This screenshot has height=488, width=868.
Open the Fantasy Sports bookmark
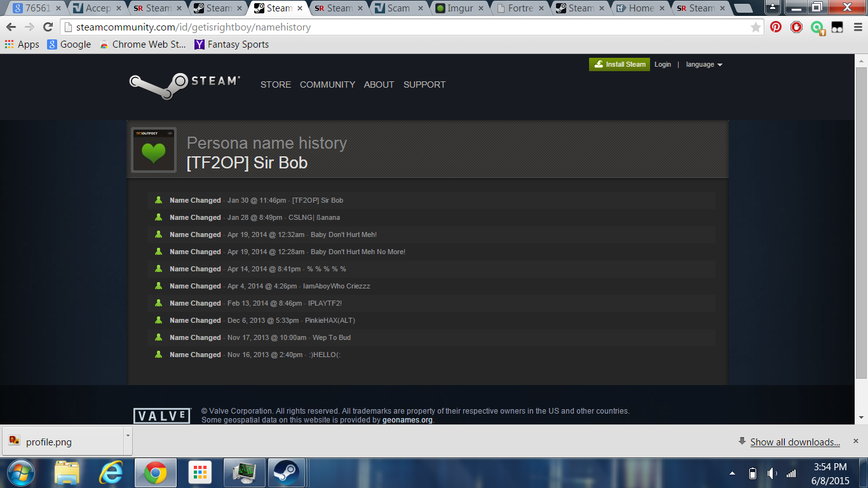[232, 44]
